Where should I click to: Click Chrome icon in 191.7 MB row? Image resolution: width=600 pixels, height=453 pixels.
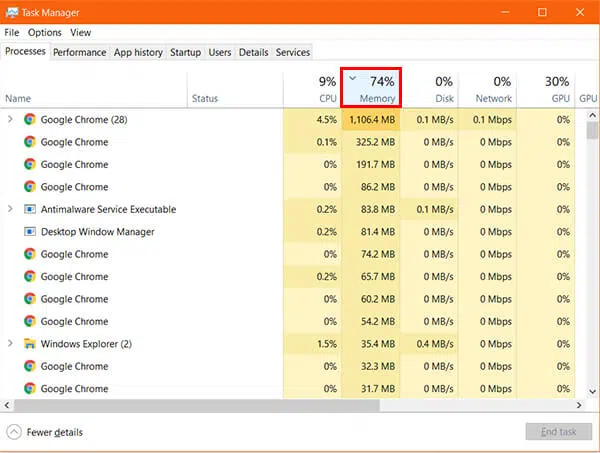[x=30, y=165]
